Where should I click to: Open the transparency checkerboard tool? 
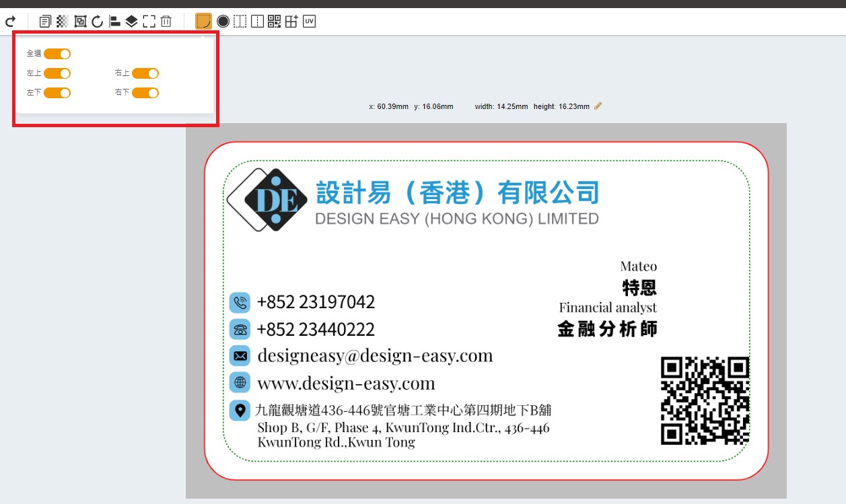[63, 22]
